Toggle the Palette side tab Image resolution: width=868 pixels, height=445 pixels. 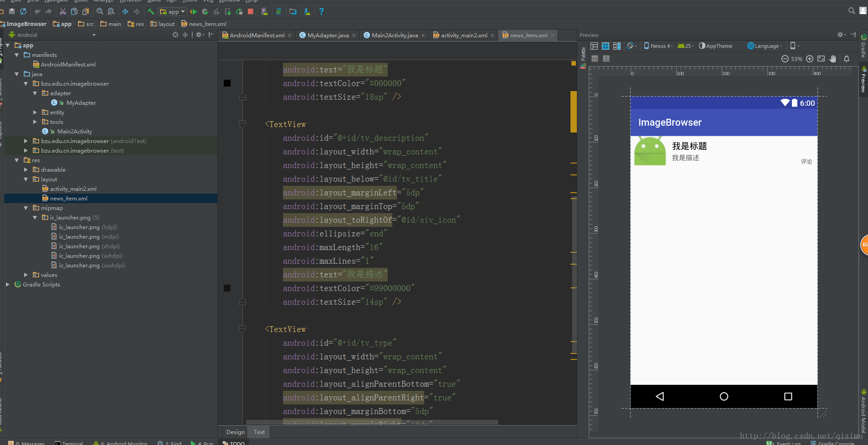pos(583,57)
